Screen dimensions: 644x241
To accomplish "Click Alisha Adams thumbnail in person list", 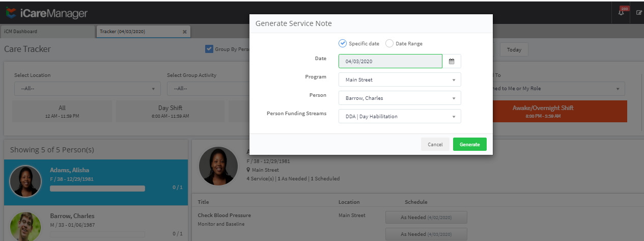I will click(25, 181).
